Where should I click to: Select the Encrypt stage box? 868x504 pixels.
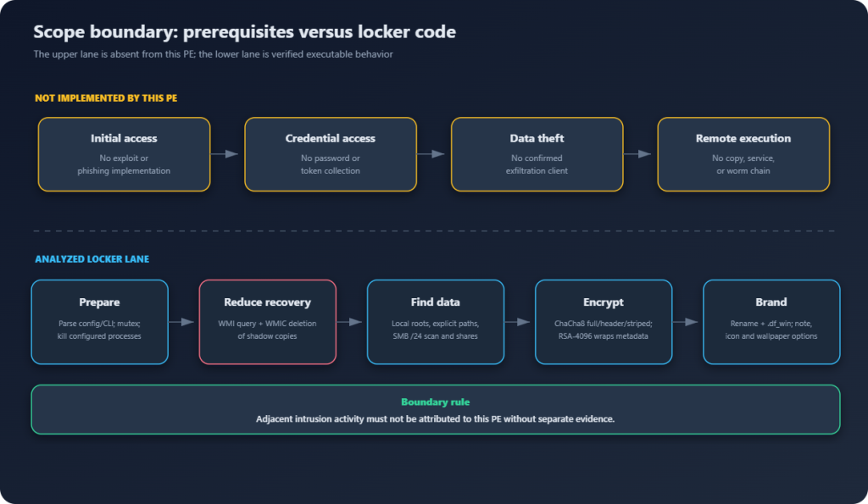point(604,322)
